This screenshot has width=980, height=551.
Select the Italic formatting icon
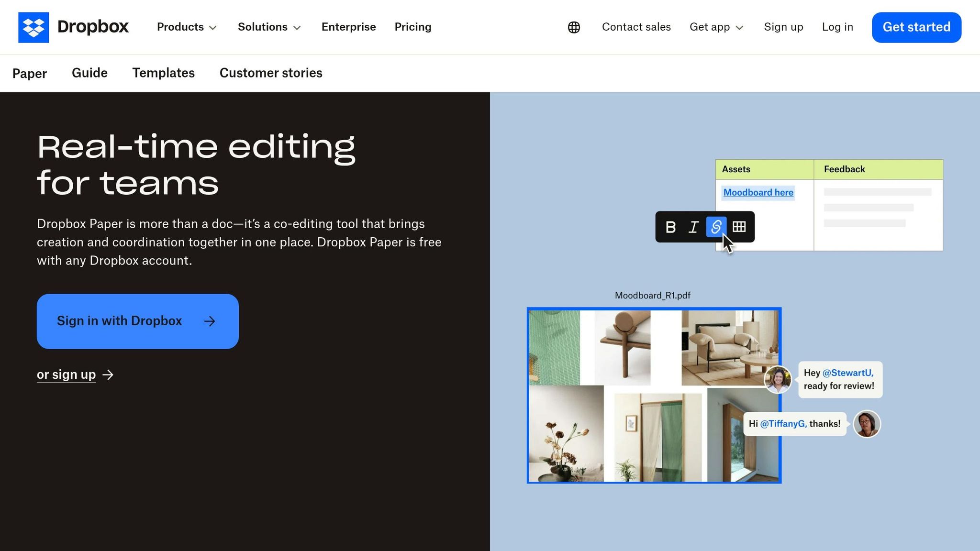pos(693,227)
